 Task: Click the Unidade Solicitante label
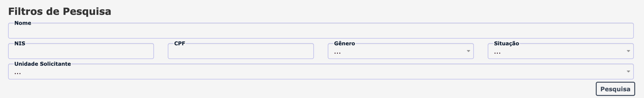click(x=43, y=64)
